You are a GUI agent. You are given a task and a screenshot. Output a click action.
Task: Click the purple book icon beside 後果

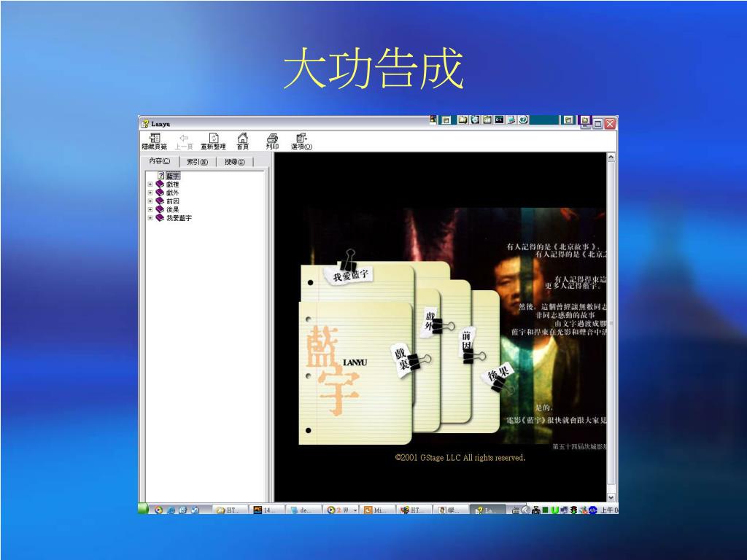coord(160,209)
